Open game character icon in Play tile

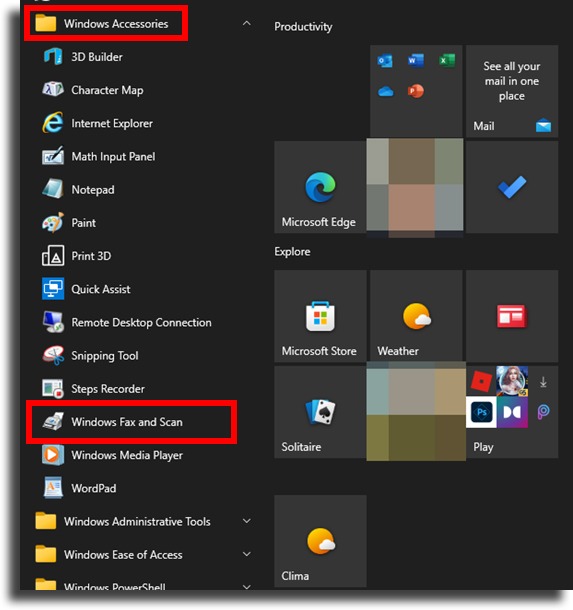point(512,381)
